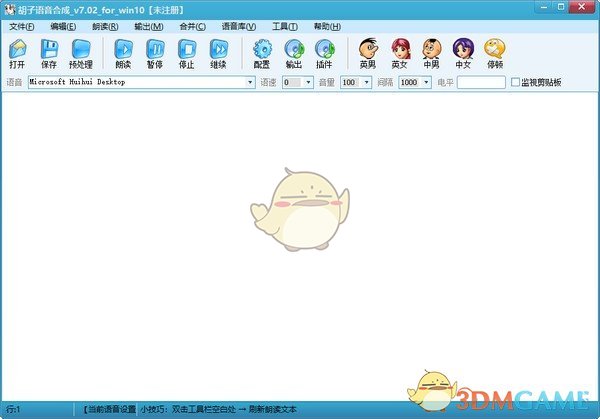Open the 插件 plugin icon
The width and height of the screenshot is (600, 419).
click(324, 53)
